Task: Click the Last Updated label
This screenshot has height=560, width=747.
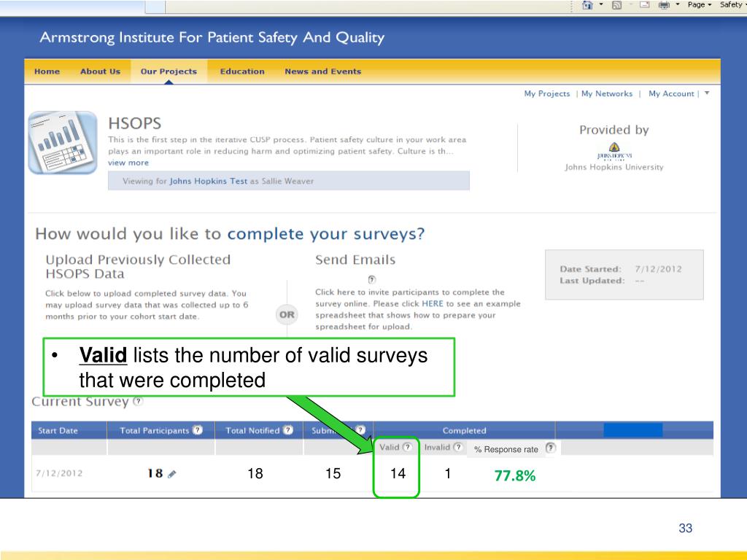Action: tap(592, 281)
